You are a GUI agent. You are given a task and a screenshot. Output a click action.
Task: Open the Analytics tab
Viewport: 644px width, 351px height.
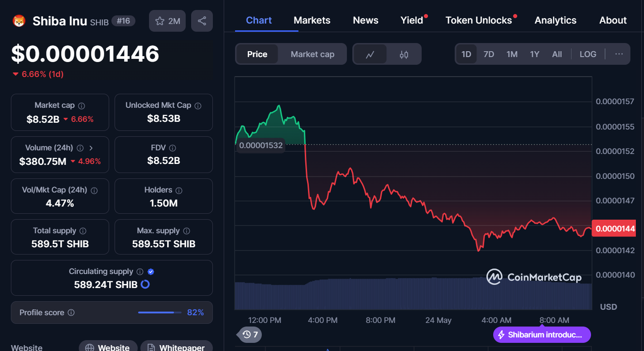[555, 20]
